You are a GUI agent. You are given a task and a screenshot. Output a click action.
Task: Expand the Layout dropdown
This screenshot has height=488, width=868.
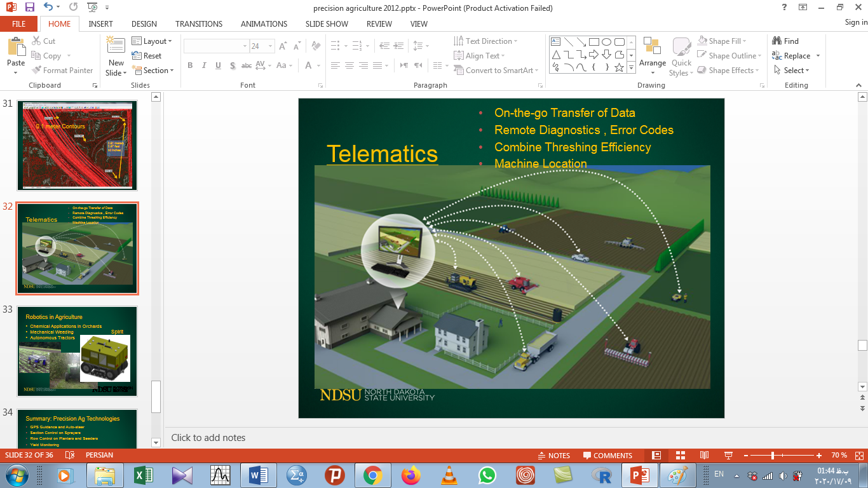click(153, 41)
